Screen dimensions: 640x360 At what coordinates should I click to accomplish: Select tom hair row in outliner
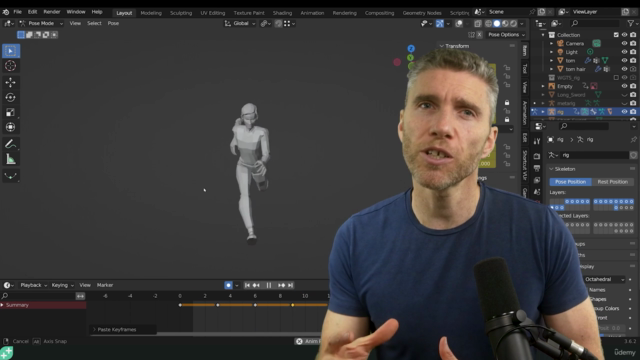[576, 69]
